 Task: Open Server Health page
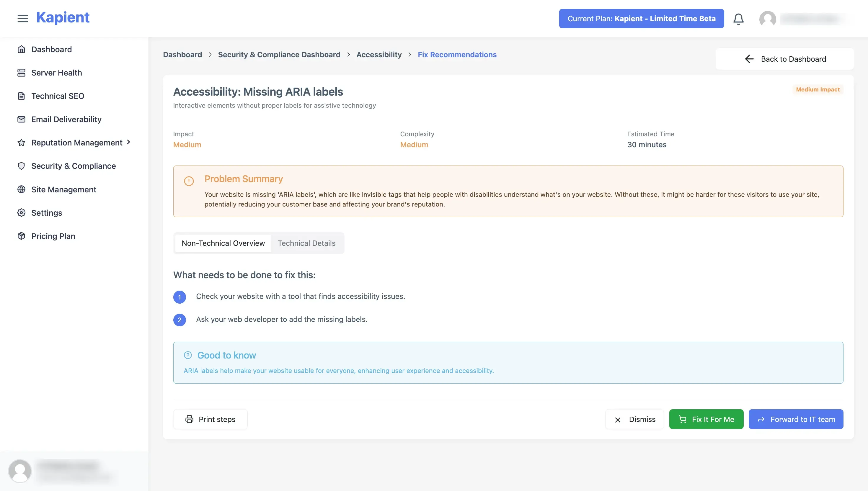tap(57, 73)
